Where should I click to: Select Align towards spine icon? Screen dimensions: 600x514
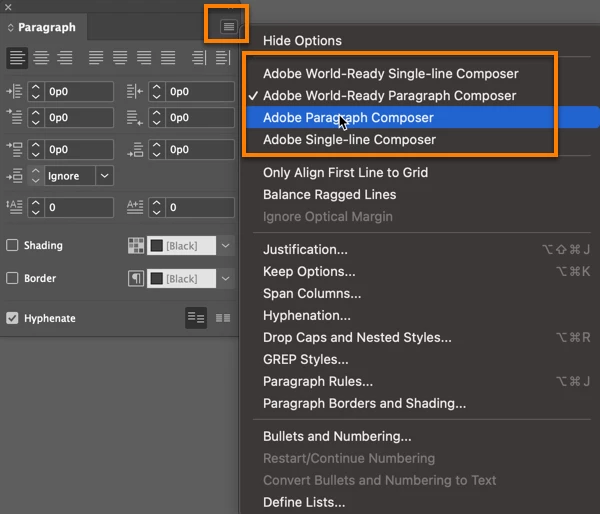[199, 58]
